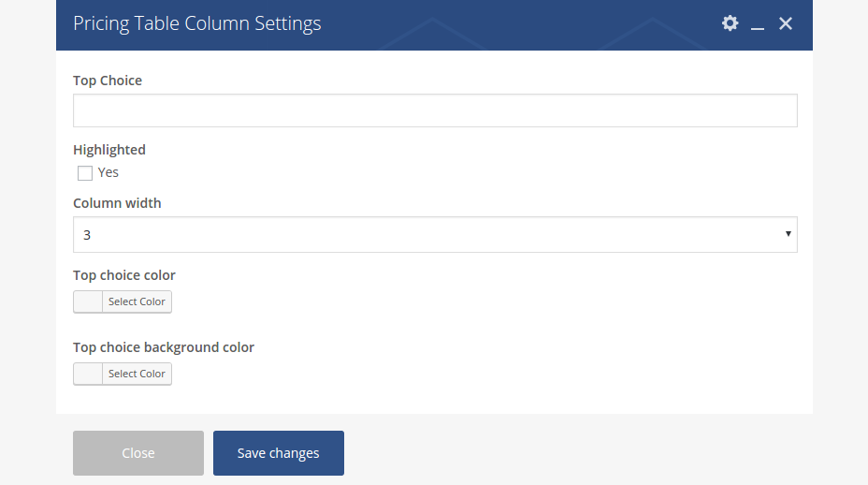868x485 pixels.
Task: Click the Column width label
Action: 117,203
